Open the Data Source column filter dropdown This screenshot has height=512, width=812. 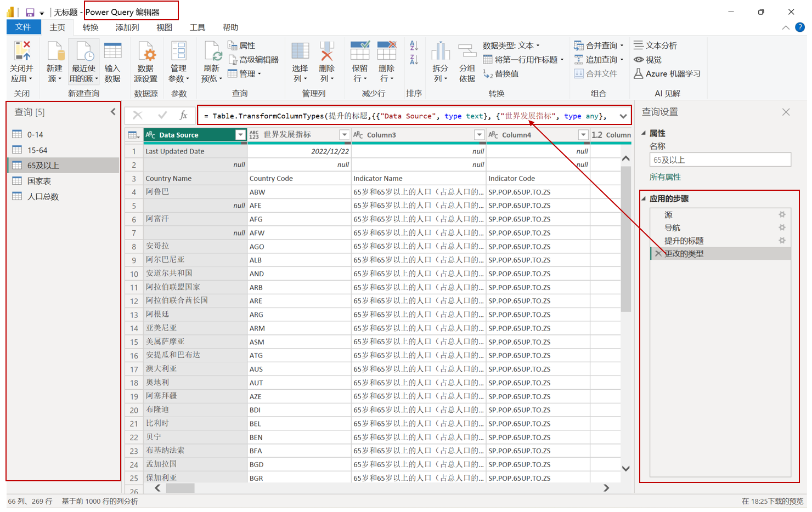[240, 134]
